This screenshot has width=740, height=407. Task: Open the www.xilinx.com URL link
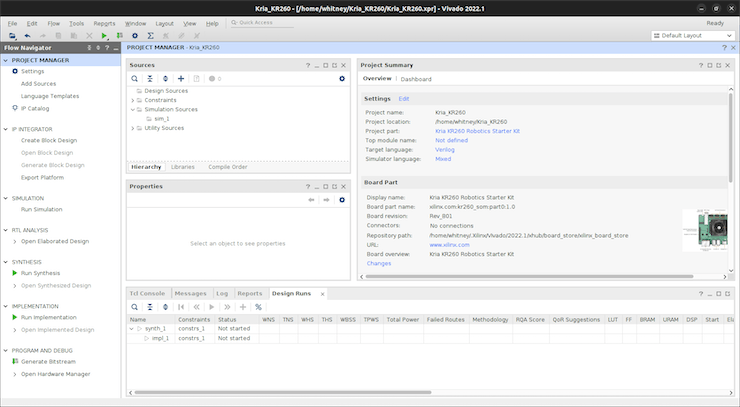[449, 244]
